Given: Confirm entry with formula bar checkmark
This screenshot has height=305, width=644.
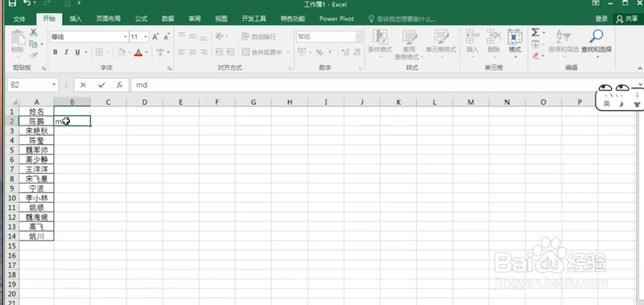Looking at the screenshot, I should [x=101, y=85].
